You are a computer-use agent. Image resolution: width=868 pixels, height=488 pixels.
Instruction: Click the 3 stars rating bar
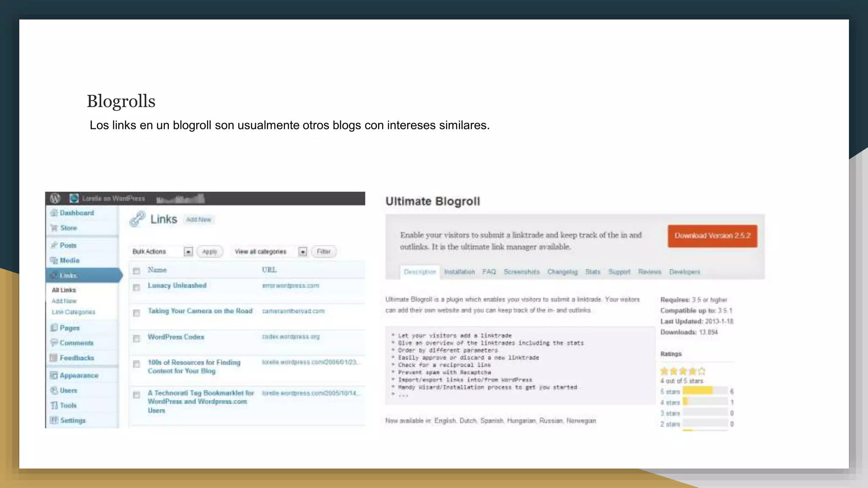[705, 413]
